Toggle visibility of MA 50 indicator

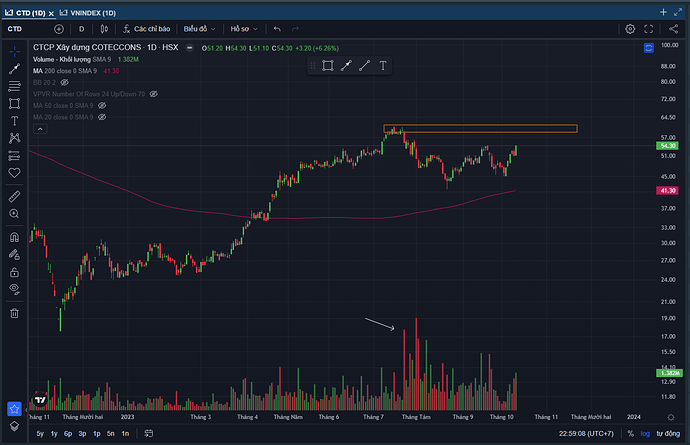[x=101, y=106]
